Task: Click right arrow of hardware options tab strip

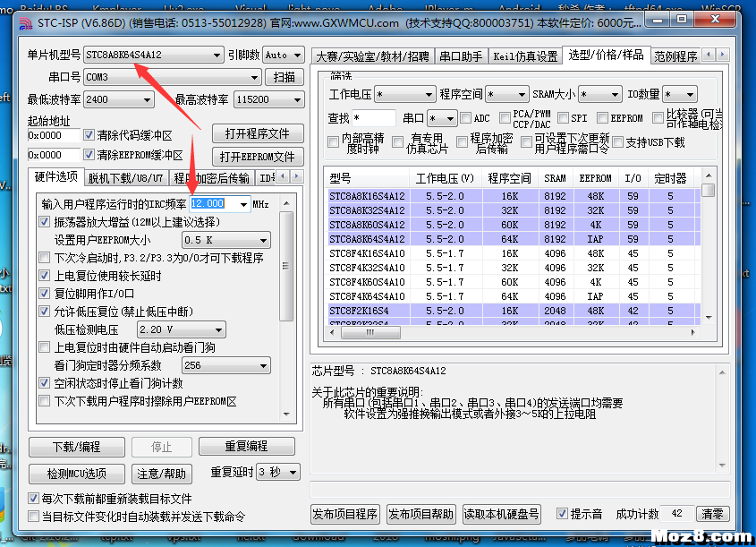Action: 296,176
